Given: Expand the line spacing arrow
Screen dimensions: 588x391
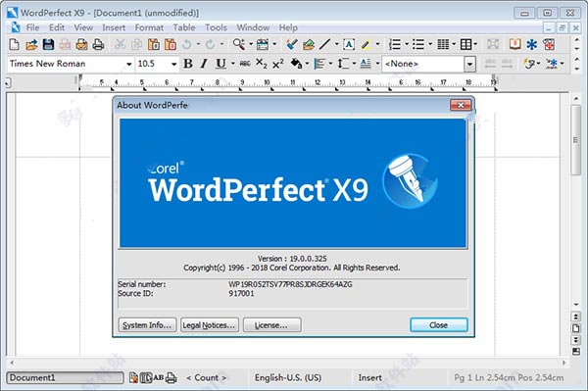Looking at the screenshot, I should click(x=354, y=64).
